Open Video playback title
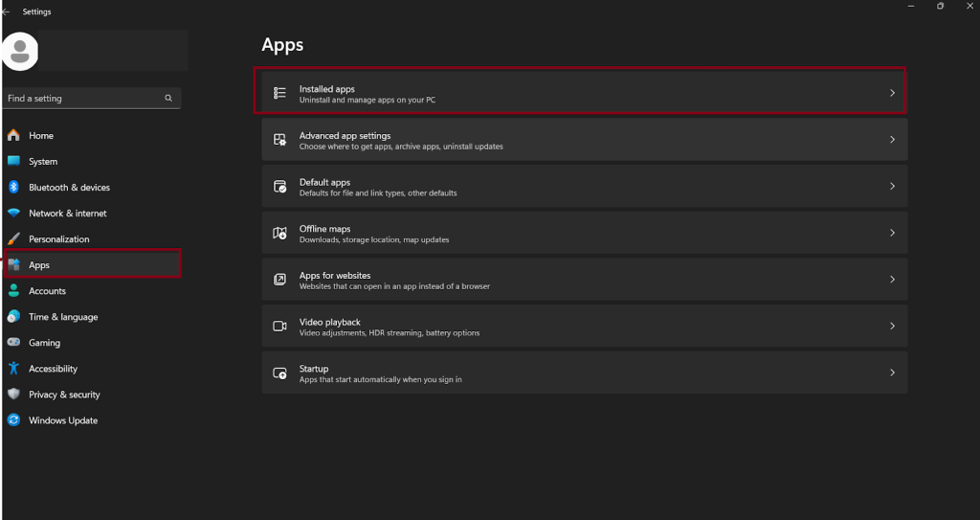This screenshot has height=520, width=980. point(330,323)
